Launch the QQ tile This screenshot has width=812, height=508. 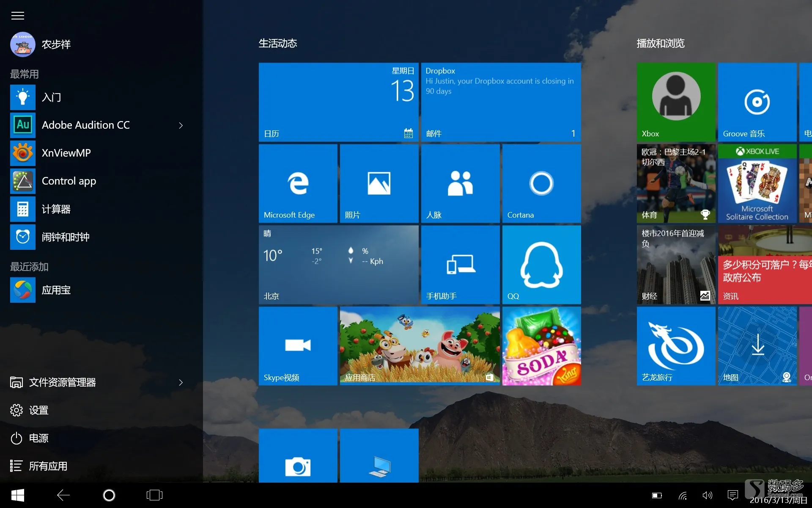pos(541,265)
